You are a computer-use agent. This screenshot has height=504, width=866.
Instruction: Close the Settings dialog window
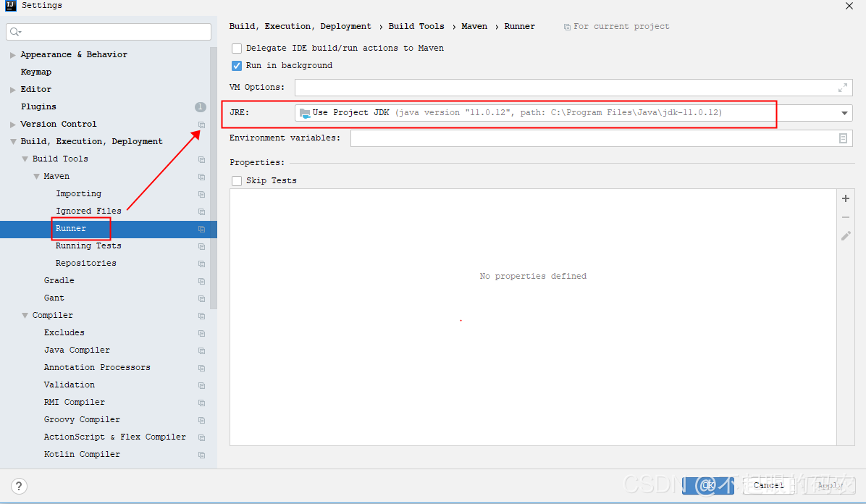[849, 6]
